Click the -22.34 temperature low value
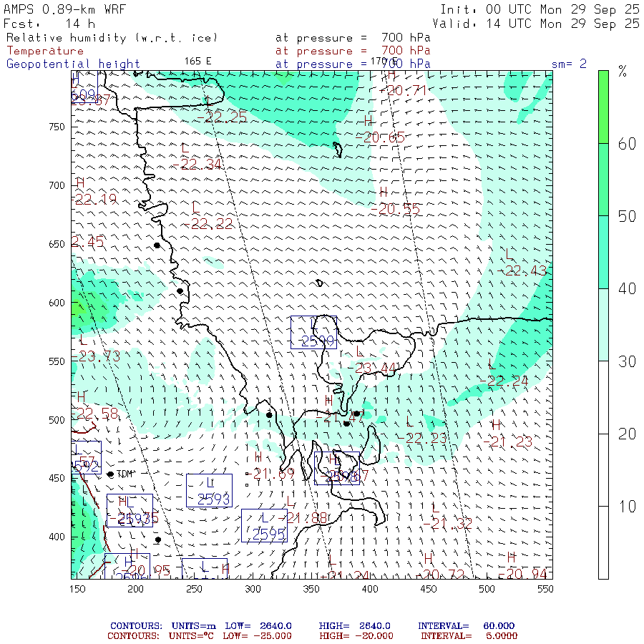This screenshot has width=644, height=644. coord(197,165)
